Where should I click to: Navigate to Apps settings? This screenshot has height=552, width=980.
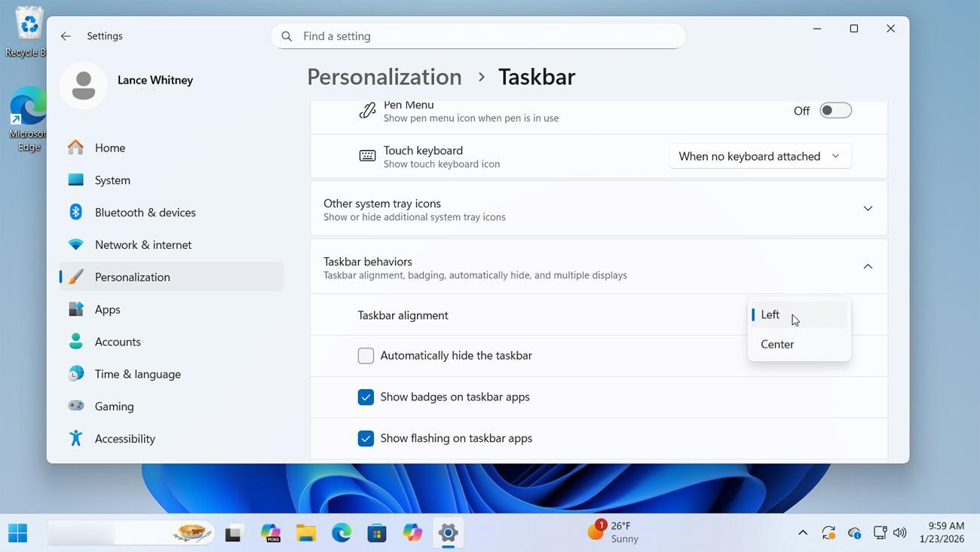[171, 309]
